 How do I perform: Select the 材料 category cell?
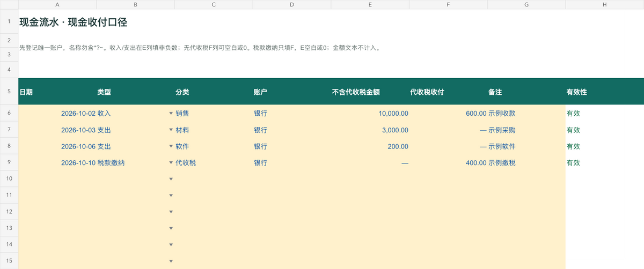pos(214,130)
